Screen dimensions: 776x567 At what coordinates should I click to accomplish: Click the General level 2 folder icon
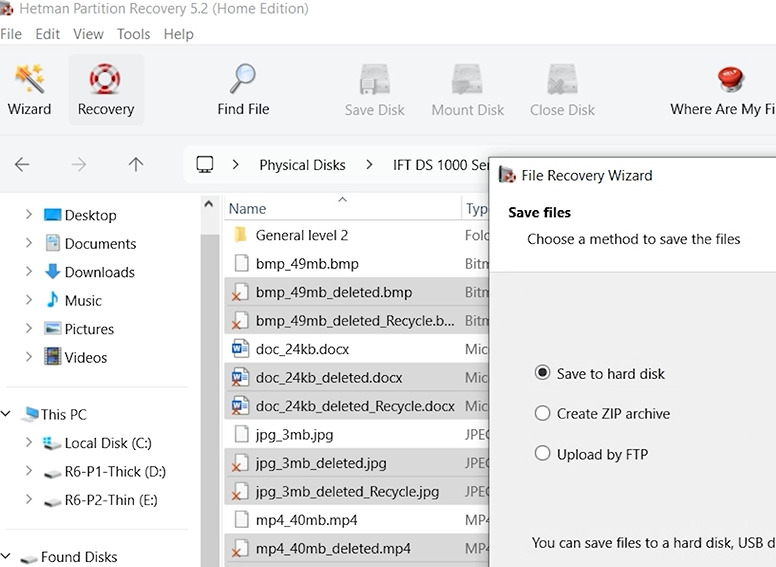click(x=241, y=235)
